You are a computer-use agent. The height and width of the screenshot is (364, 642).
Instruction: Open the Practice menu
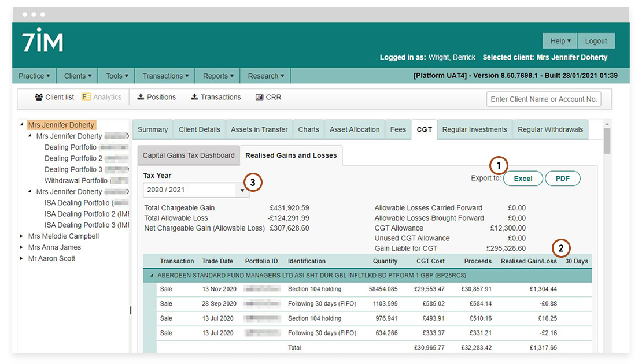click(x=34, y=76)
